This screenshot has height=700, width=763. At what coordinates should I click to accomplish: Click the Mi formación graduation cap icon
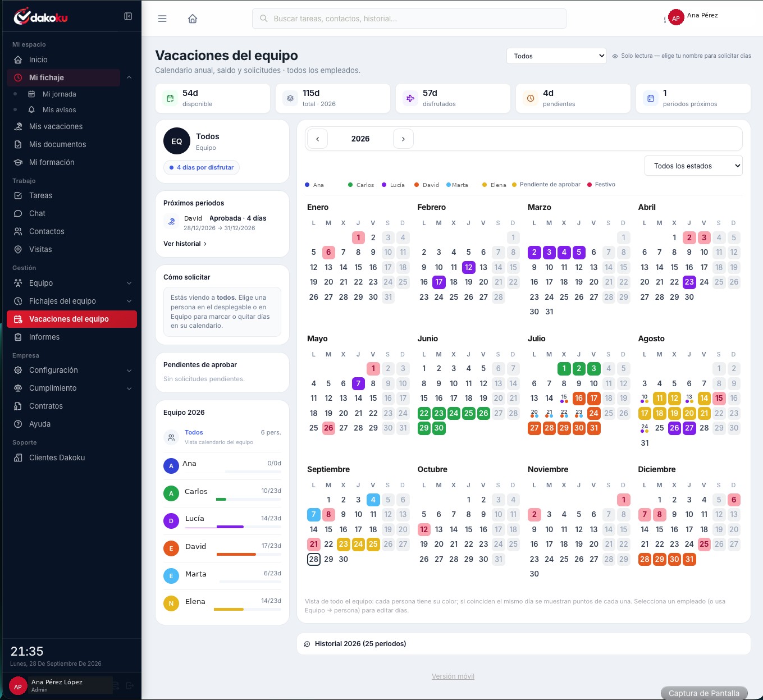tap(18, 162)
